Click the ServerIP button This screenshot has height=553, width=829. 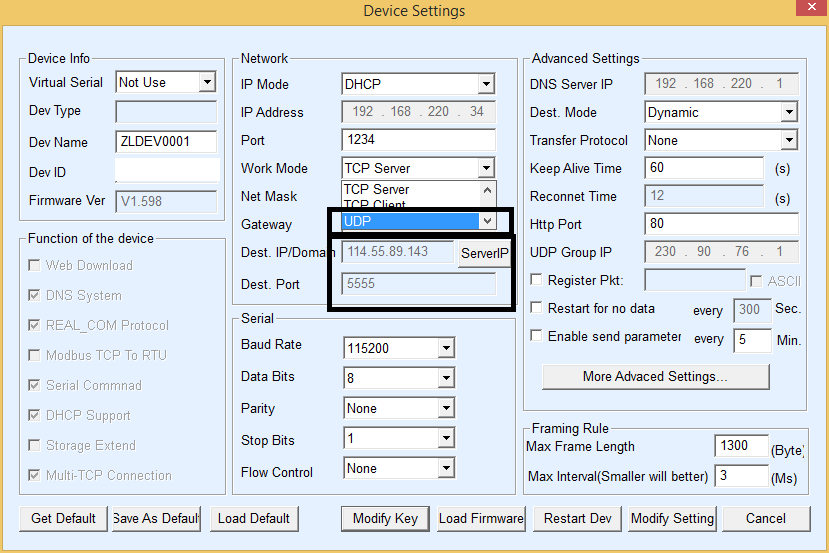(x=485, y=254)
